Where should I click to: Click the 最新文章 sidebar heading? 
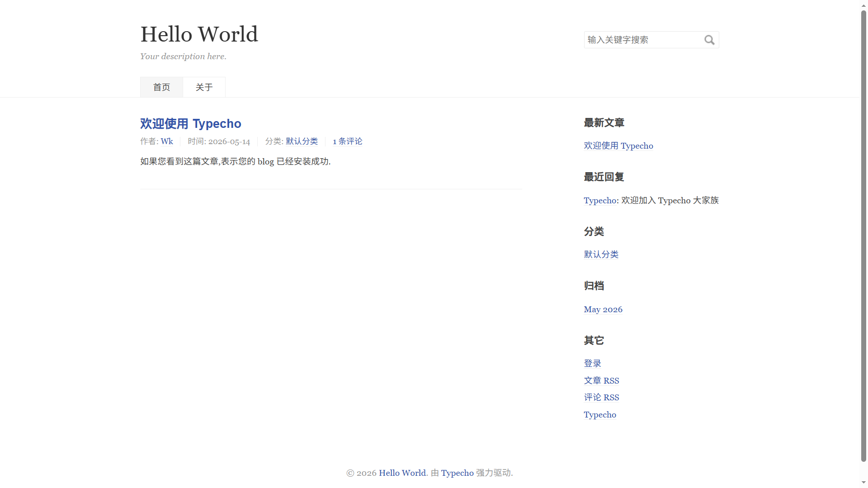(604, 123)
